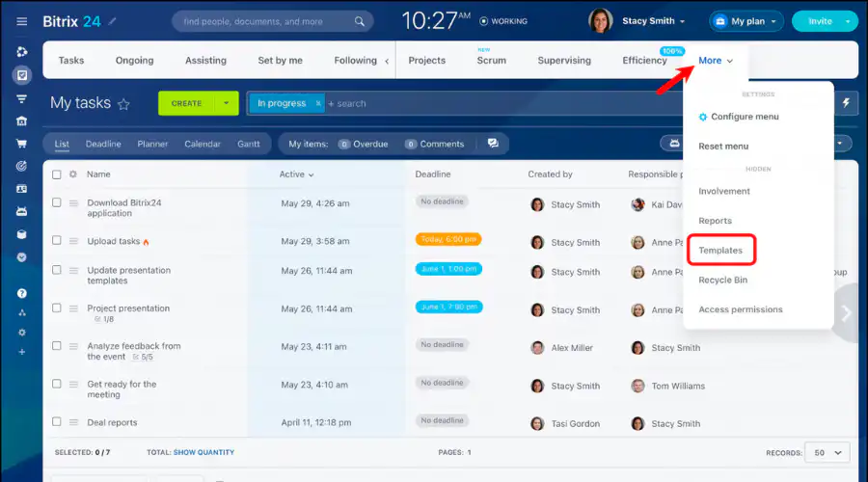
Task: Open Kai's avatar in Download Bitrix24 row
Action: coord(637,204)
